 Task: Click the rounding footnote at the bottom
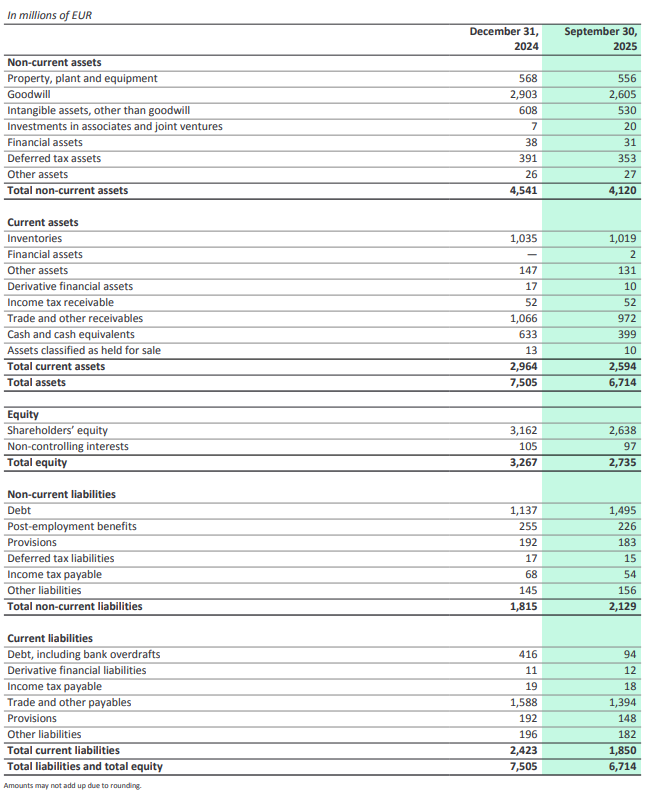coord(73,786)
